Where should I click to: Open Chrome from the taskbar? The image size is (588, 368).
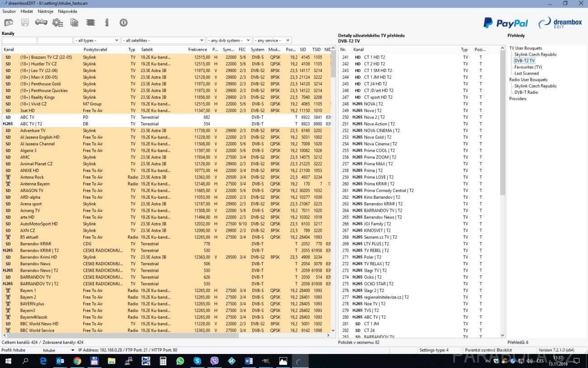(x=77, y=361)
